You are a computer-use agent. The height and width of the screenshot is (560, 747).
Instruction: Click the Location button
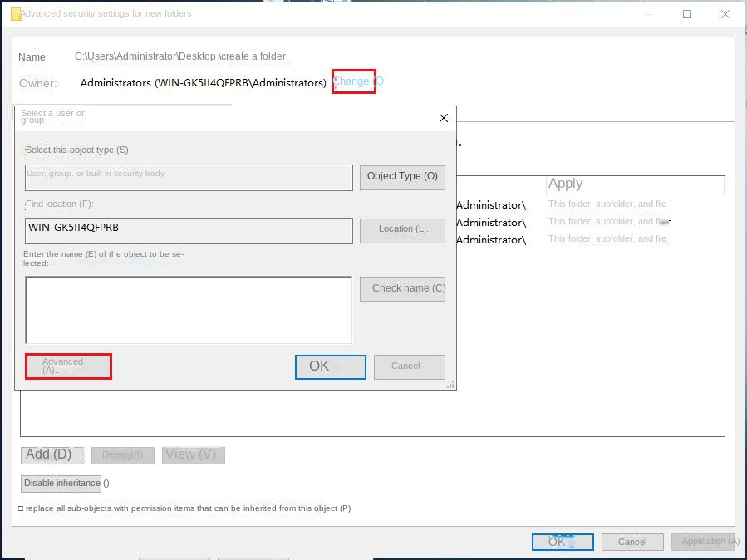click(x=402, y=229)
